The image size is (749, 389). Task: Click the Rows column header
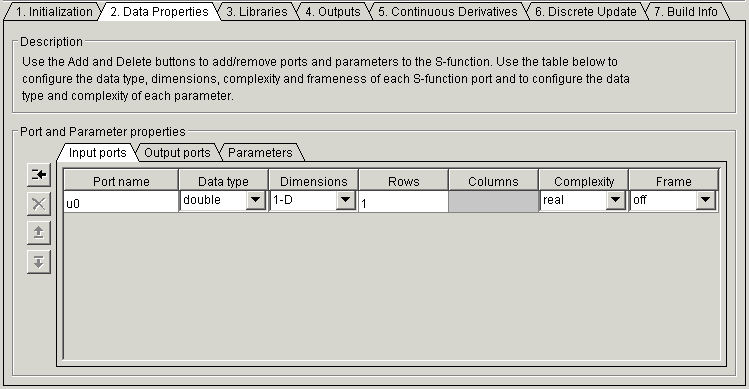404,181
